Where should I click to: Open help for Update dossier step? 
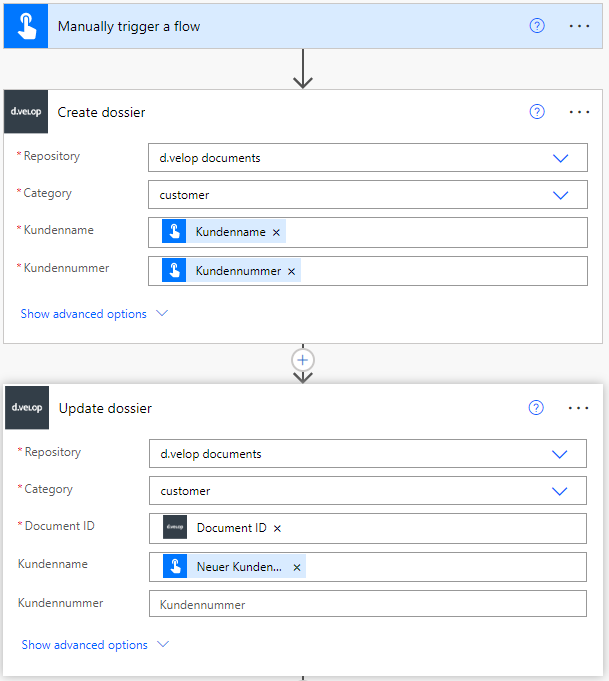(537, 408)
